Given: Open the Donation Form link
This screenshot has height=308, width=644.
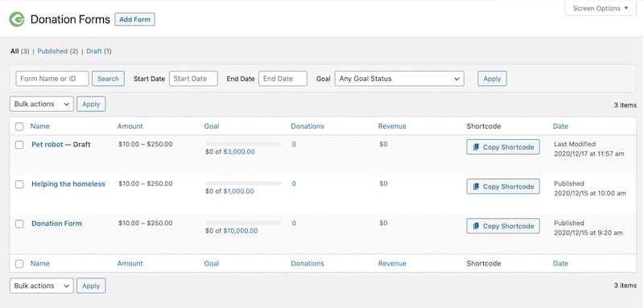Looking at the screenshot, I should [x=56, y=224].
